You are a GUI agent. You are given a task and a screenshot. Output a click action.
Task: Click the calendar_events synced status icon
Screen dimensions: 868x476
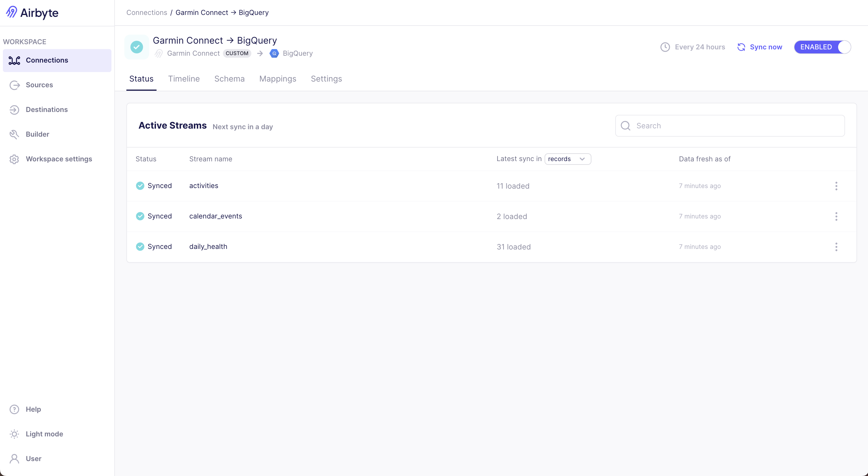click(140, 216)
